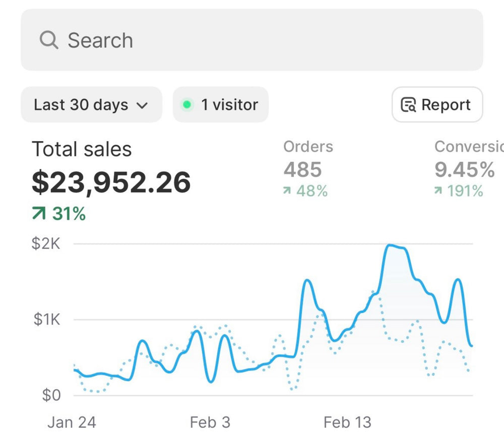Click the up arrow next to 191%
Image resolution: width=504 pixels, height=437 pixels.
[x=438, y=191]
